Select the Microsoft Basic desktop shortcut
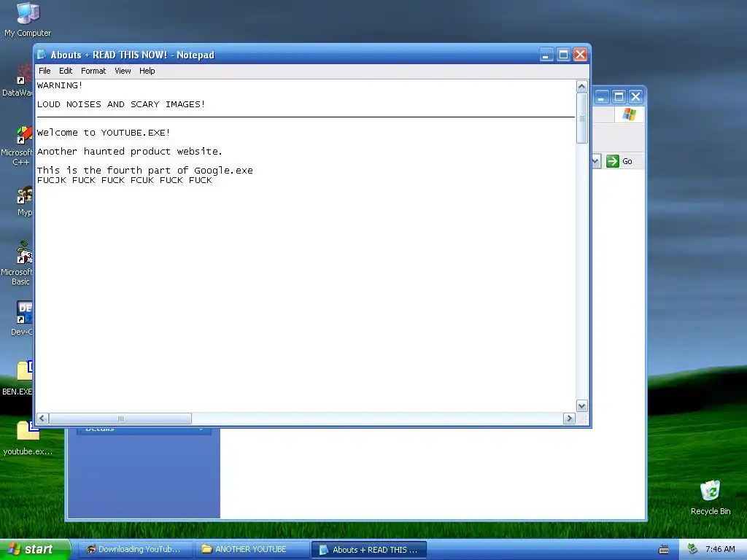This screenshot has height=560, width=747. pos(18,263)
